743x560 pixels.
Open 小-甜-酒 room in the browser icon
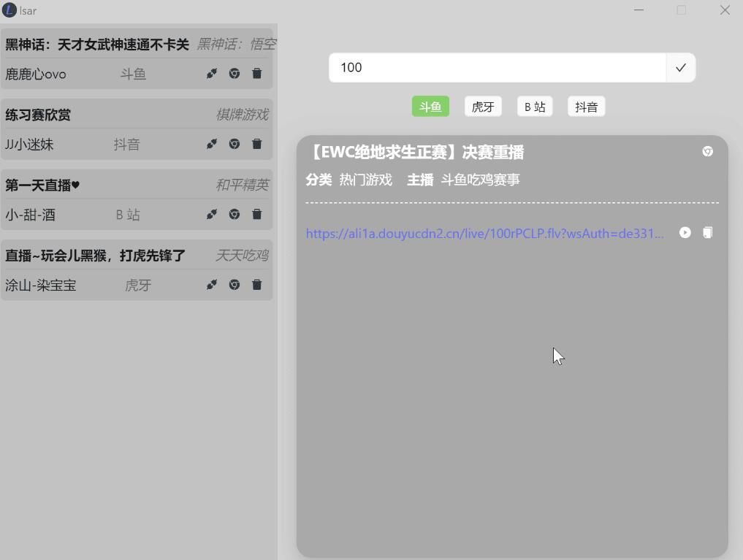[x=234, y=215]
